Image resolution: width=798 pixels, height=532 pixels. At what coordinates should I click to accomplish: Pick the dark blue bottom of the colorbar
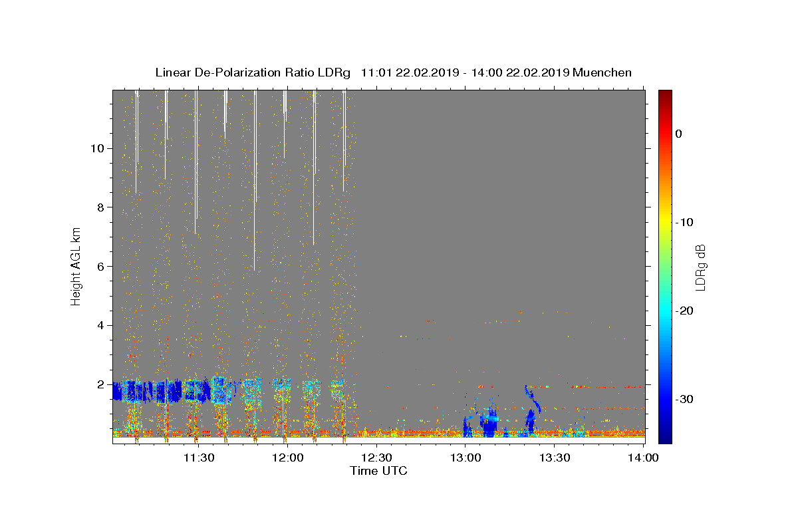tap(665, 438)
